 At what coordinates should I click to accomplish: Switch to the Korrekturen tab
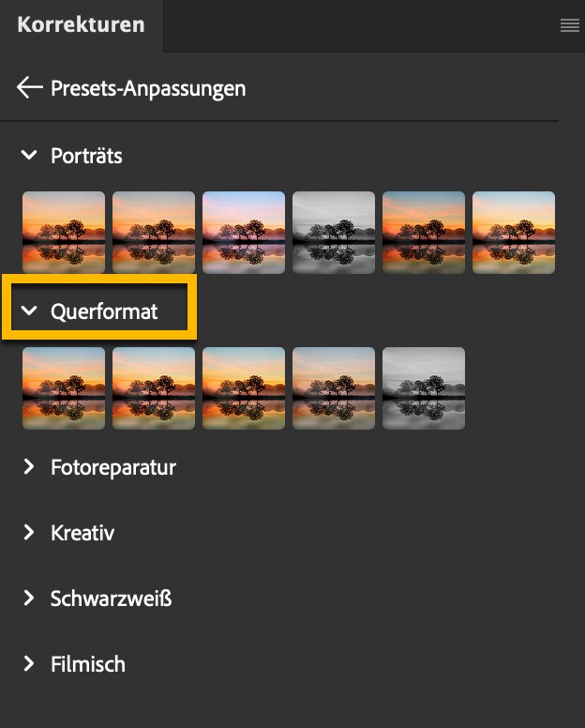coord(81,25)
